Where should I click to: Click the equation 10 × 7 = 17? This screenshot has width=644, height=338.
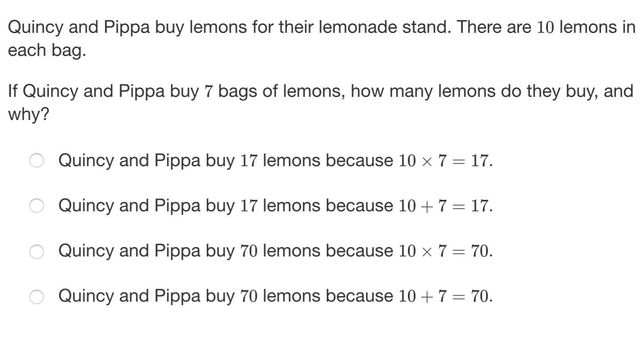point(446,161)
